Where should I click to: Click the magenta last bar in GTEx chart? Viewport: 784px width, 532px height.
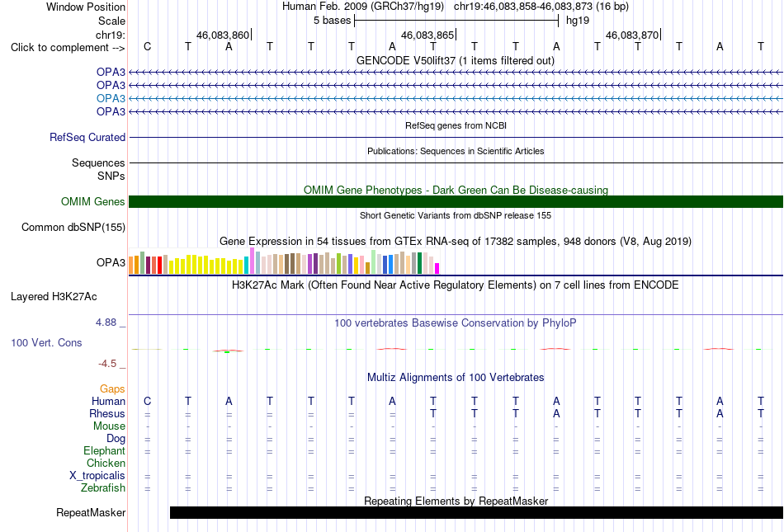tap(437, 268)
